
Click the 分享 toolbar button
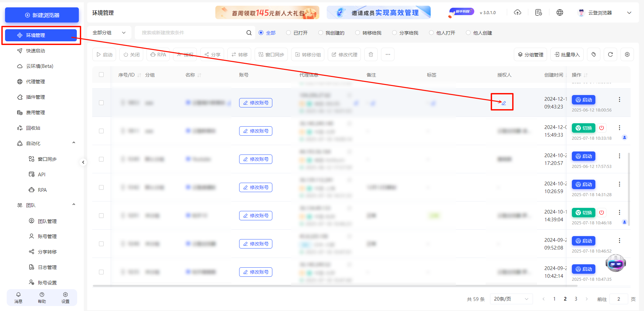[212, 54]
